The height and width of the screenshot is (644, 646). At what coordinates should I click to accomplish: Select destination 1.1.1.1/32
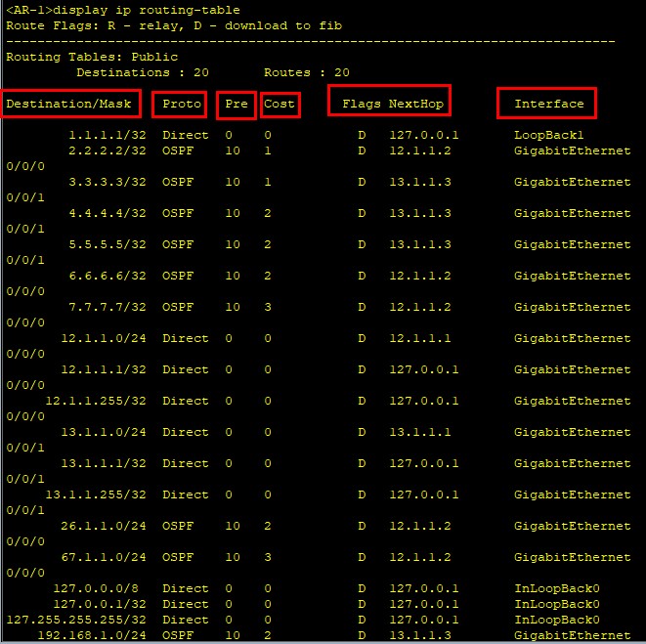(x=108, y=135)
